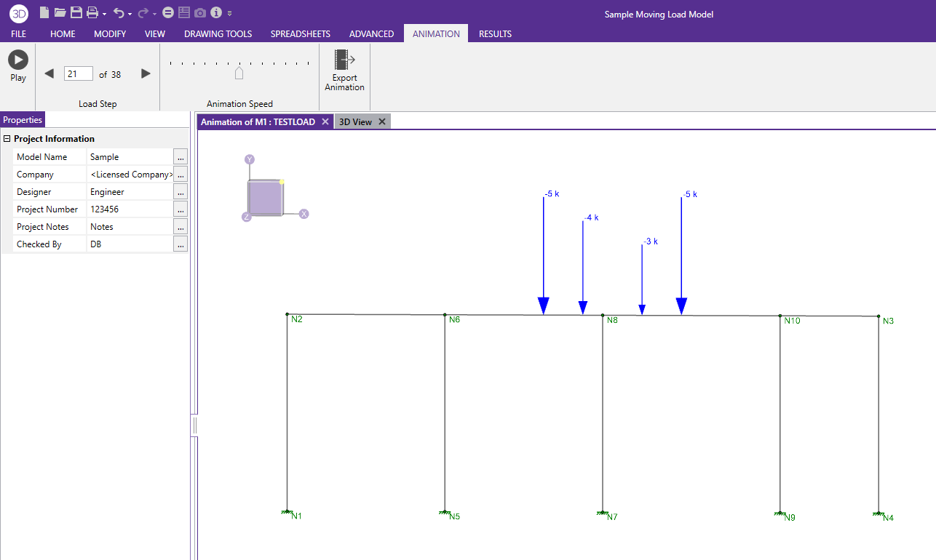Open the RESULTS ribbon tab
This screenshot has height=560, width=936.
(495, 34)
